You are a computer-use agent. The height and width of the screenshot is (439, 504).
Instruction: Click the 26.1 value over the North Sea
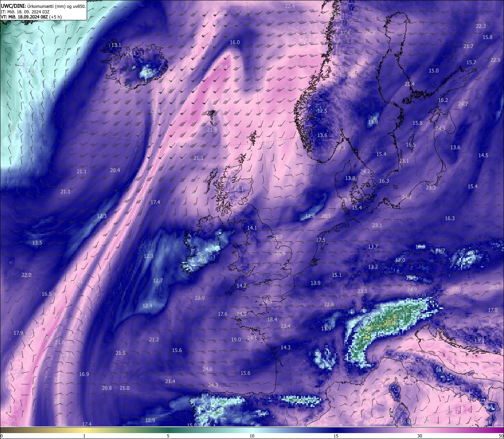point(326,216)
